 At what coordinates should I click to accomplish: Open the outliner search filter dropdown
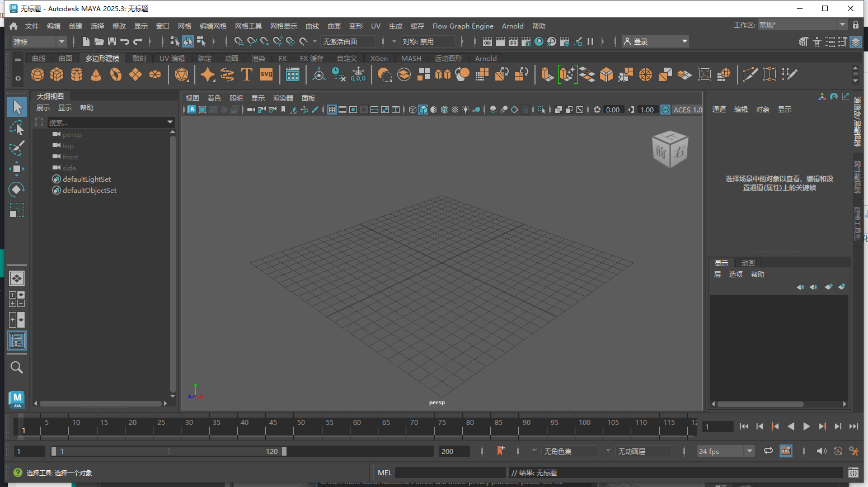point(170,122)
